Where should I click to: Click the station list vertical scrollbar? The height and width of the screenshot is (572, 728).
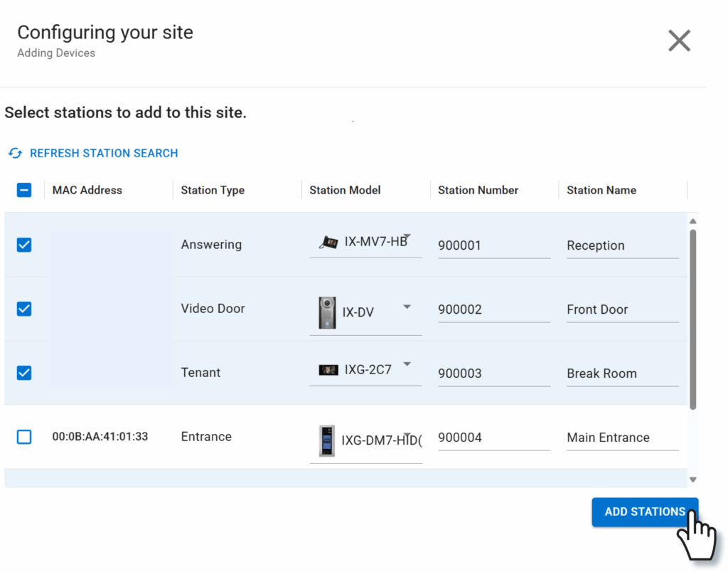coord(692,319)
